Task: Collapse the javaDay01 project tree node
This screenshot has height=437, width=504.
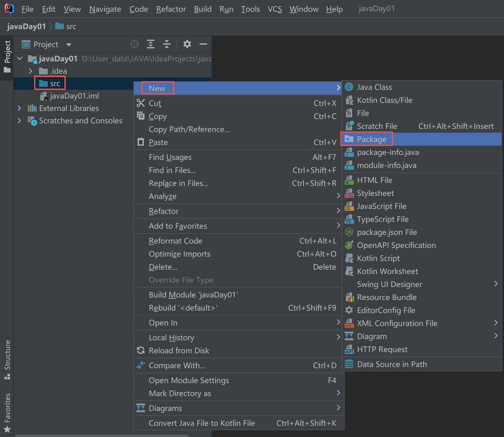Action: click(20, 59)
